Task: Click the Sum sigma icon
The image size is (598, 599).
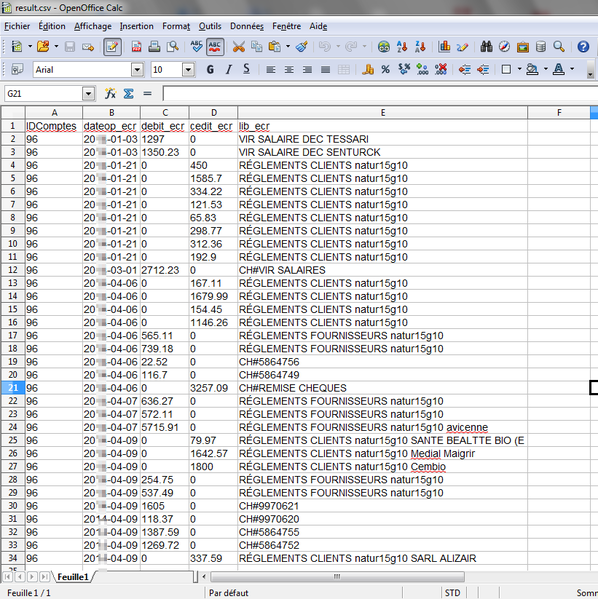Action: (x=128, y=94)
